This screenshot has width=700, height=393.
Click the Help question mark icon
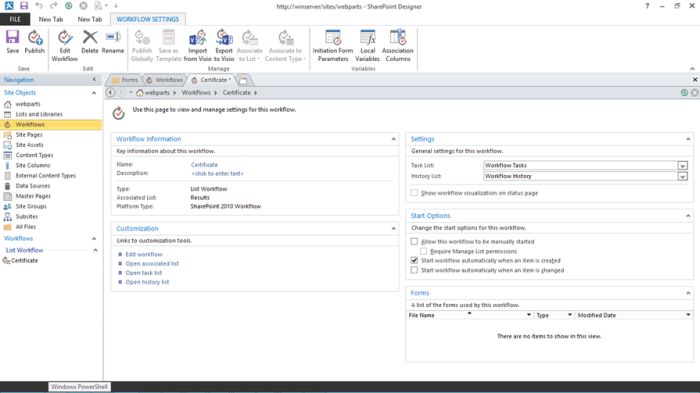pyautogui.click(x=647, y=6)
